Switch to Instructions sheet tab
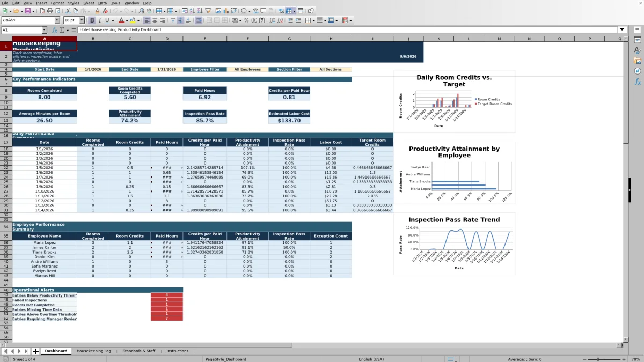Screen dimensions: 644x362 tap(177, 351)
